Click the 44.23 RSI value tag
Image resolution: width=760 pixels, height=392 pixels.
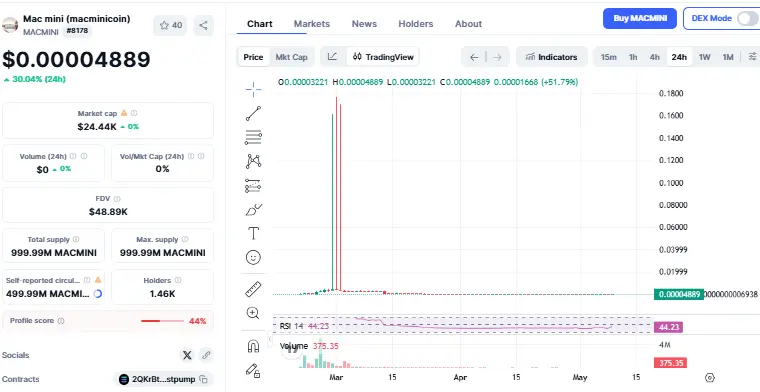coord(668,327)
